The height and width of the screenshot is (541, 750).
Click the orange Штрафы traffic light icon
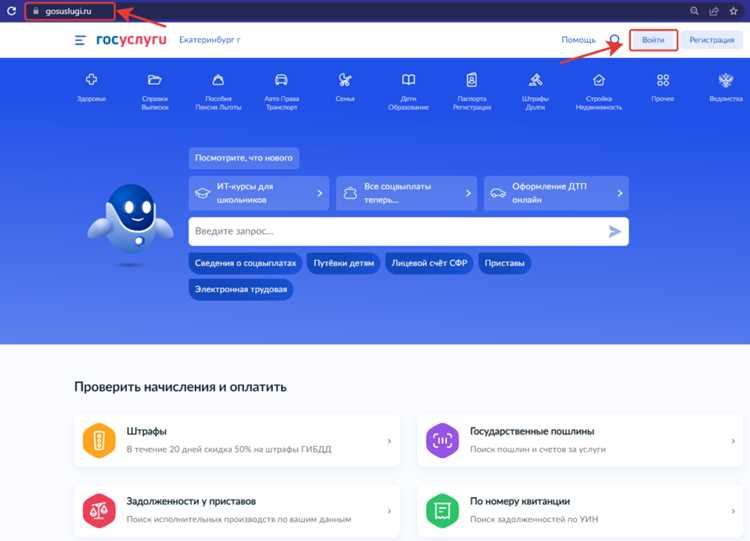[99, 441]
